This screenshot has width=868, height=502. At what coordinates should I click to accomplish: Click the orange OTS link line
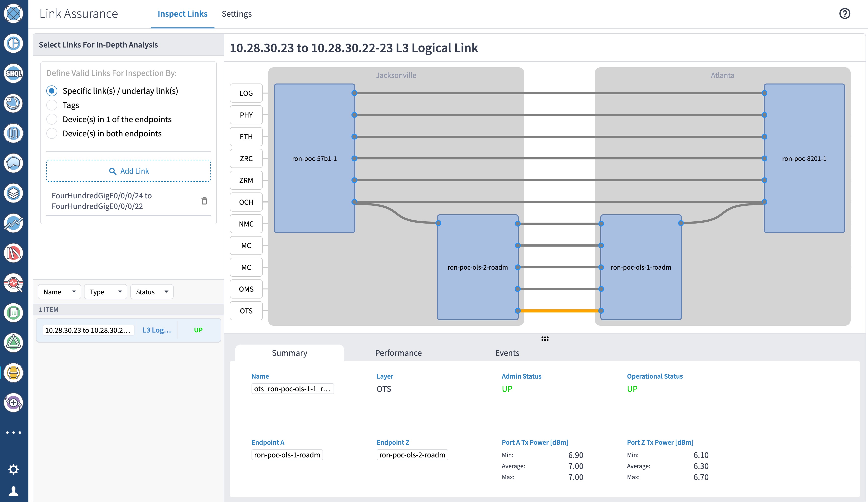[559, 311]
